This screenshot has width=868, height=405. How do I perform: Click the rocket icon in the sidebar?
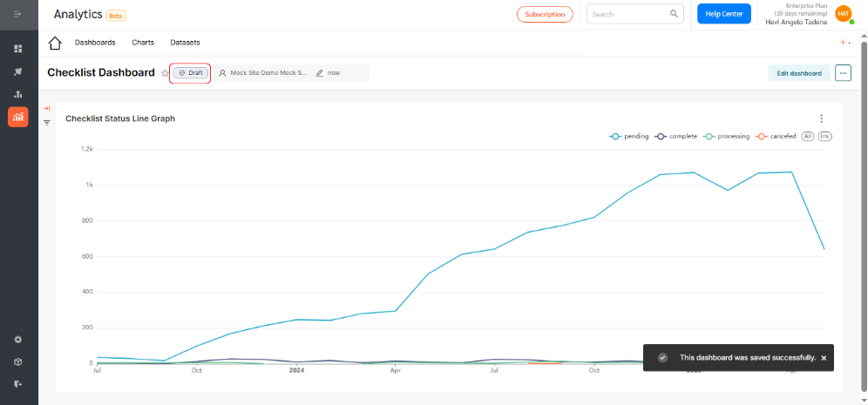click(x=18, y=71)
